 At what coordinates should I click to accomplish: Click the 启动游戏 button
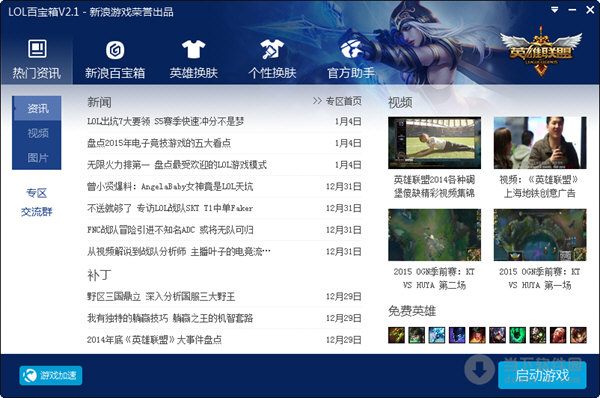[x=542, y=375]
